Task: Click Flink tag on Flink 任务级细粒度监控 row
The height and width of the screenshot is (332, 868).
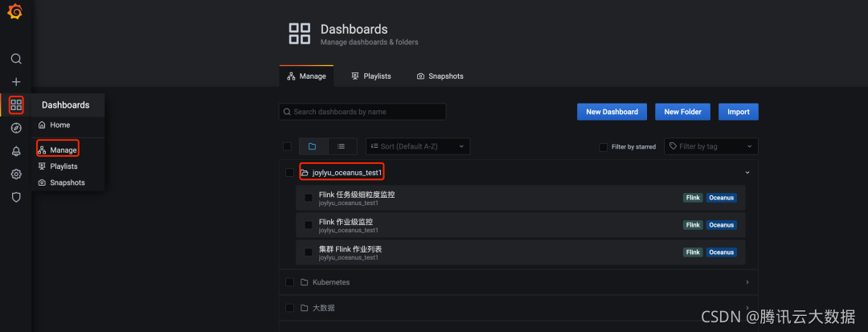Action: (x=693, y=198)
